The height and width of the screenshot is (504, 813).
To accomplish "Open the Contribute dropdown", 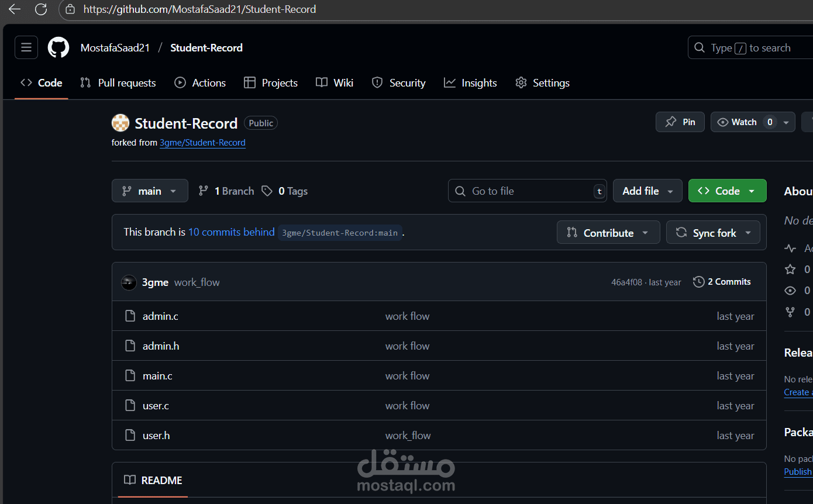I will [608, 233].
